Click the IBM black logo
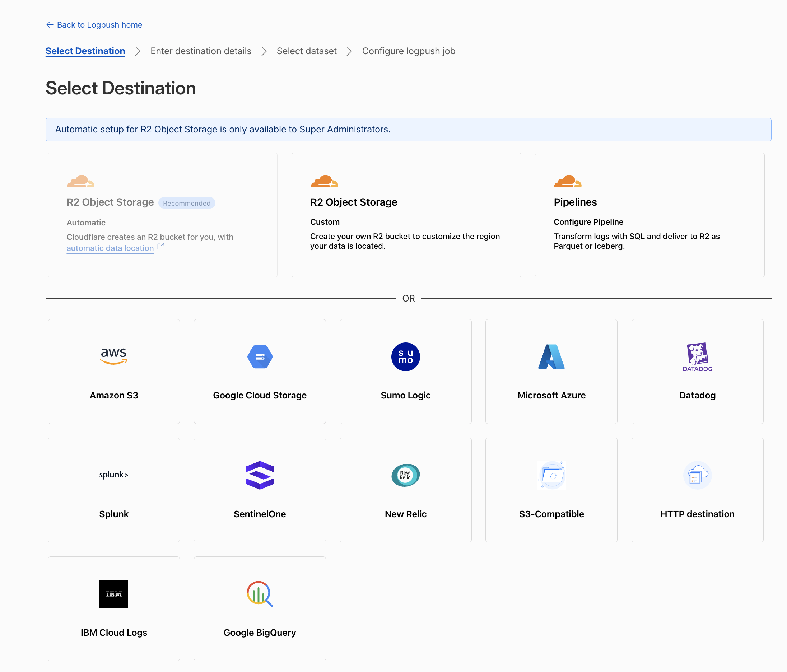787x672 pixels. (x=113, y=594)
